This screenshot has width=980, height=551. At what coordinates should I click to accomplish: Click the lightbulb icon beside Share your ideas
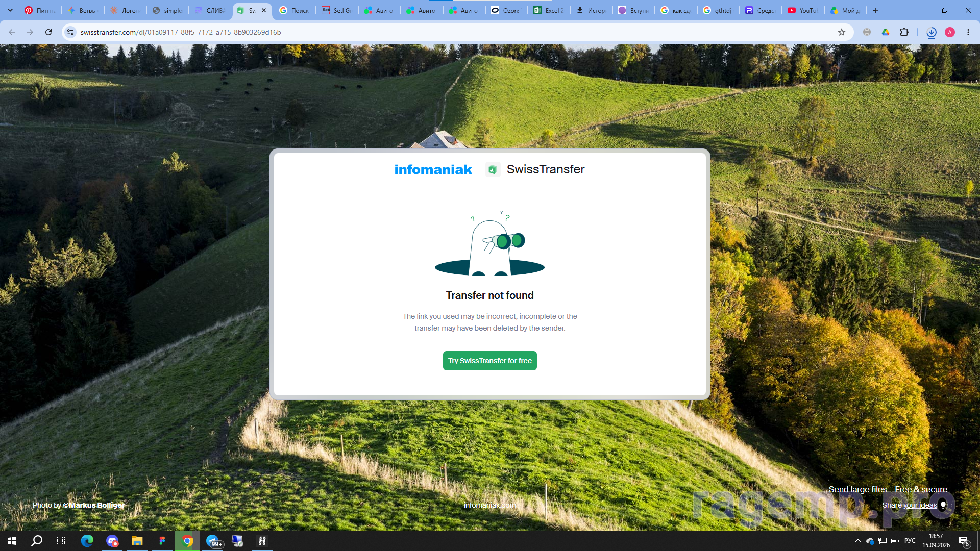(x=943, y=505)
